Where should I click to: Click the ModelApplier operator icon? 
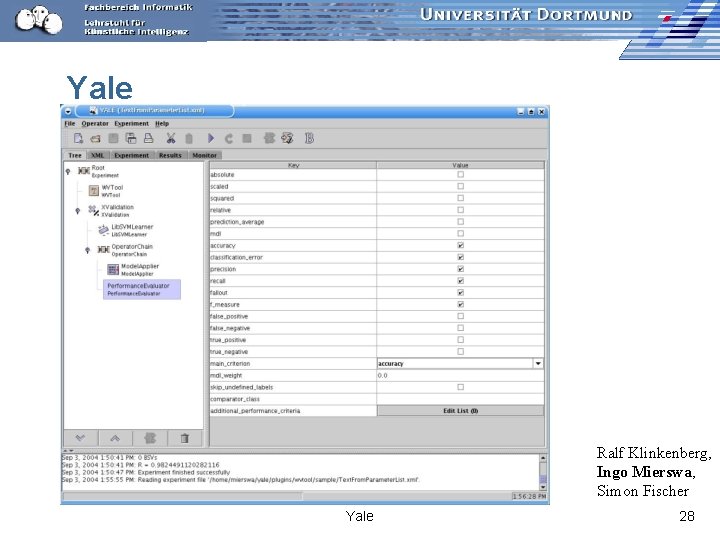(113, 270)
